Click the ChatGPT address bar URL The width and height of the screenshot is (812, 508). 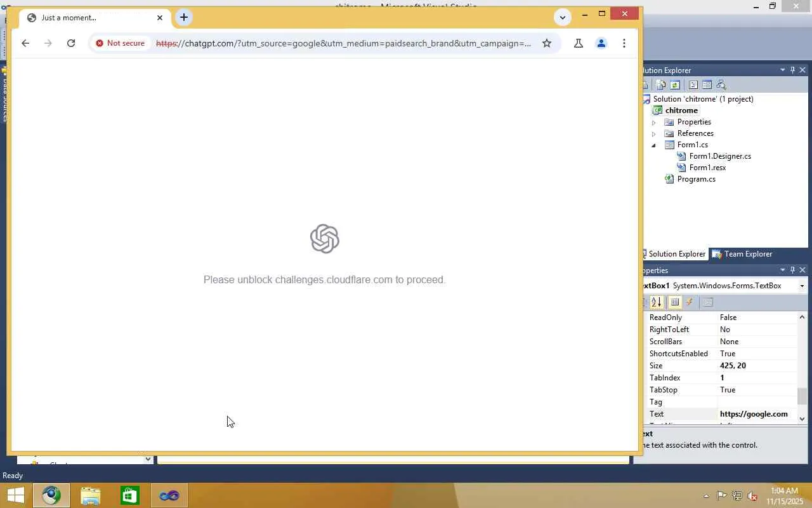[x=343, y=43]
